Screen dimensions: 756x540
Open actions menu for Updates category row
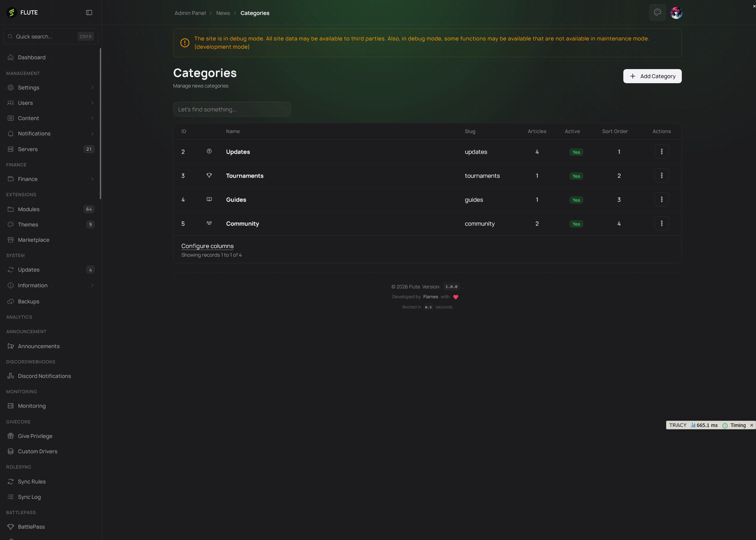(661, 151)
